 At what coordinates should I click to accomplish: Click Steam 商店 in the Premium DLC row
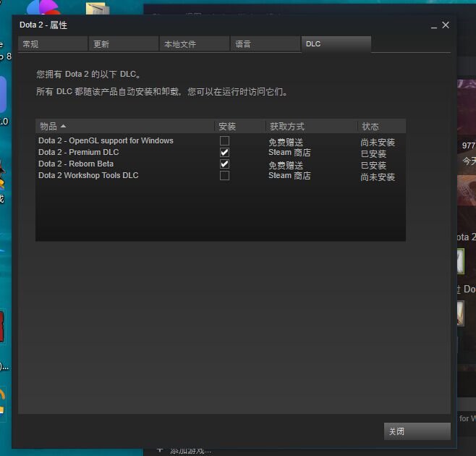click(x=289, y=152)
